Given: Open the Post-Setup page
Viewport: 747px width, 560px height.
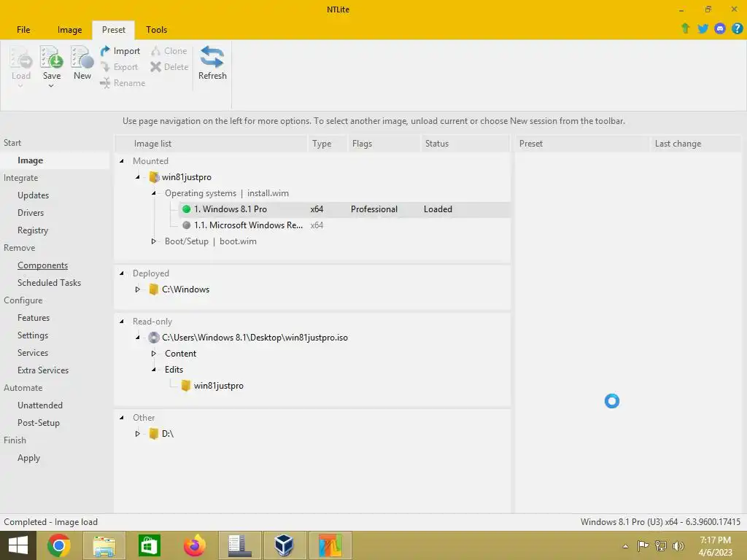Looking at the screenshot, I should (x=38, y=423).
